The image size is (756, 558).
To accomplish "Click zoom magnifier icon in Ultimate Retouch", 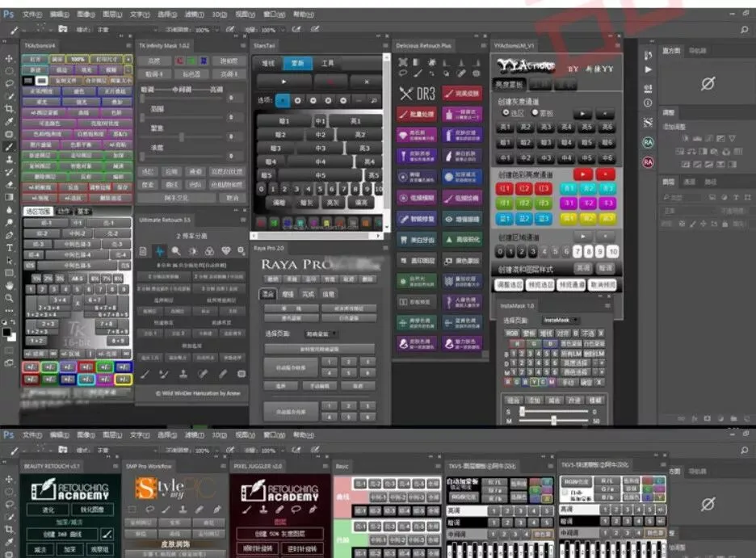I will [x=176, y=251].
